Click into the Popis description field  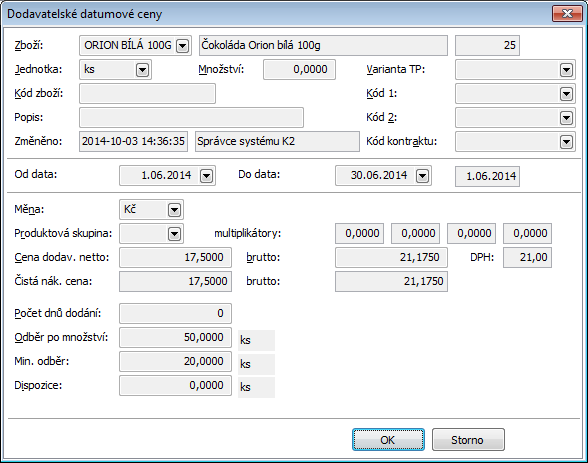pyautogui.click(x=191, y=117)
